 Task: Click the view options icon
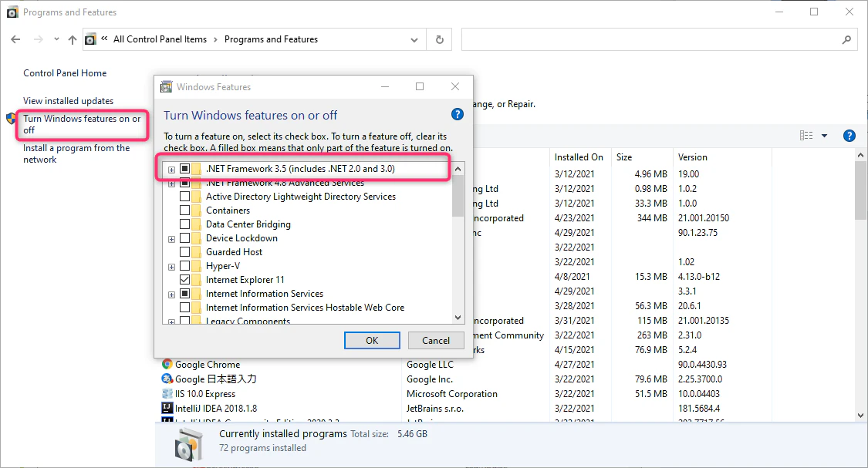[806, 136]
